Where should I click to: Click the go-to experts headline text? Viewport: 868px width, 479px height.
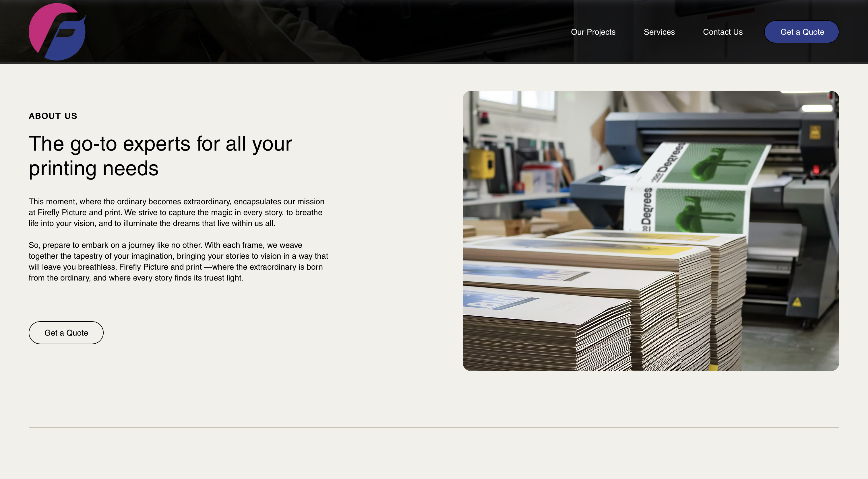click(160, 156)
